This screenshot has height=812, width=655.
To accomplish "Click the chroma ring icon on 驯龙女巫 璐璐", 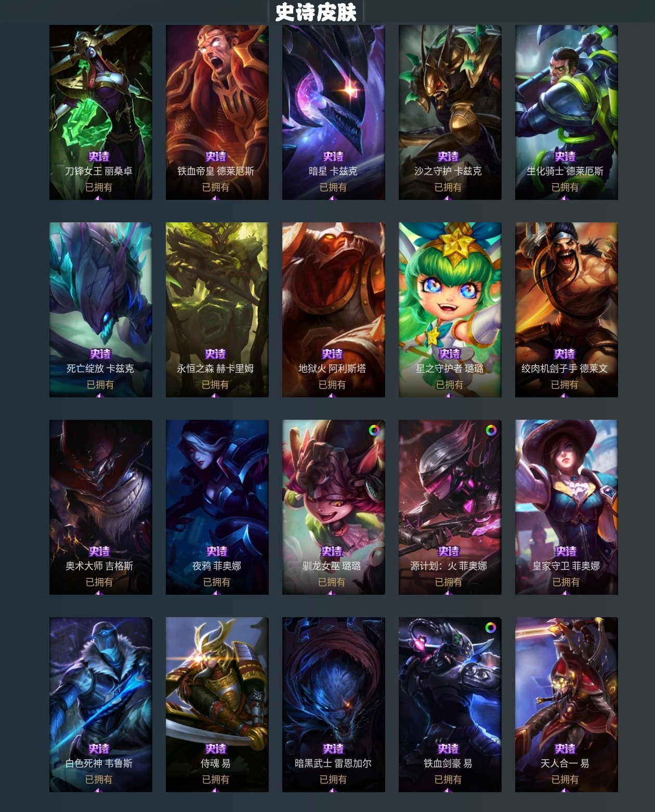I will coord(374,430).
